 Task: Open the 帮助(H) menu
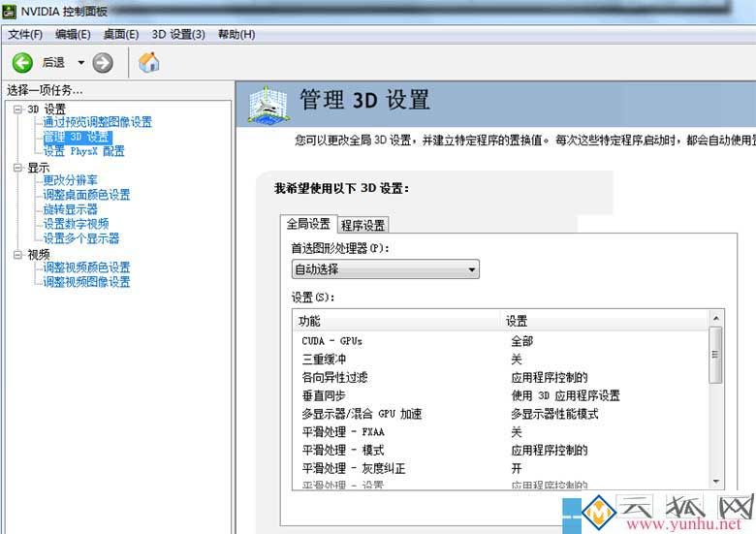click(x=236, y=35)
